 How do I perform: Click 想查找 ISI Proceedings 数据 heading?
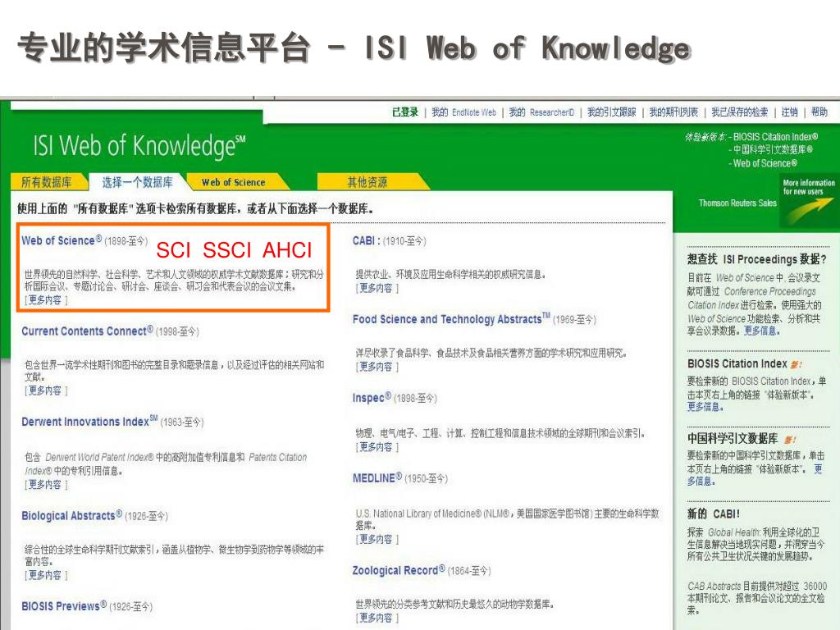pyautogui.click(x=757, y=259)
